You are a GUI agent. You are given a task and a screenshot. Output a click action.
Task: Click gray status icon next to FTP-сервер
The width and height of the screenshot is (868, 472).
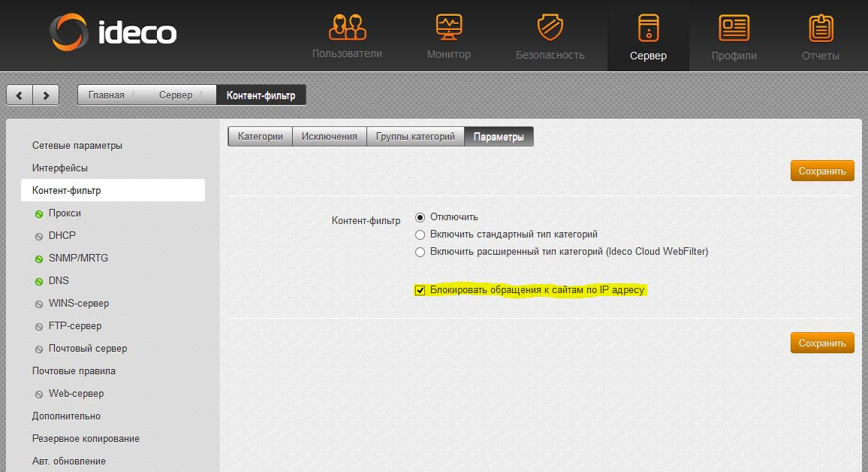pos(39,327)
